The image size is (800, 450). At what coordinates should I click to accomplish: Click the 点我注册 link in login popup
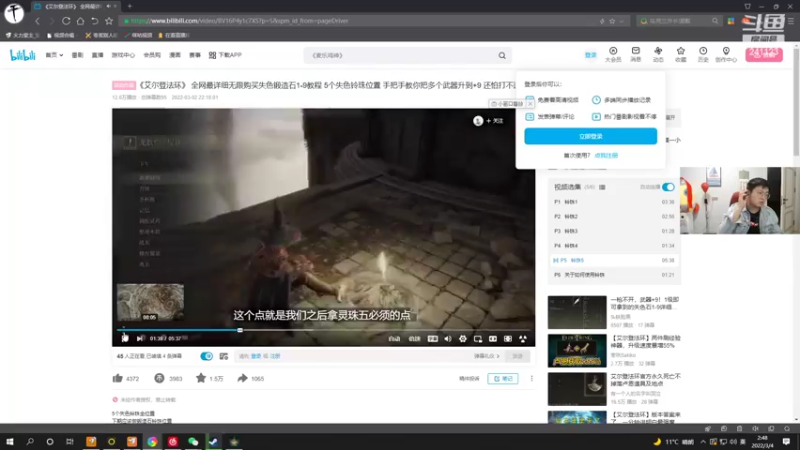606,156
